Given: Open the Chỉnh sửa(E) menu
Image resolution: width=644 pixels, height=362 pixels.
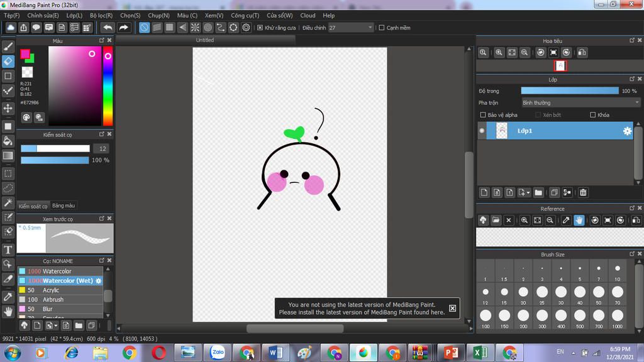Looking at the screenshot, I should click(43, 15).
